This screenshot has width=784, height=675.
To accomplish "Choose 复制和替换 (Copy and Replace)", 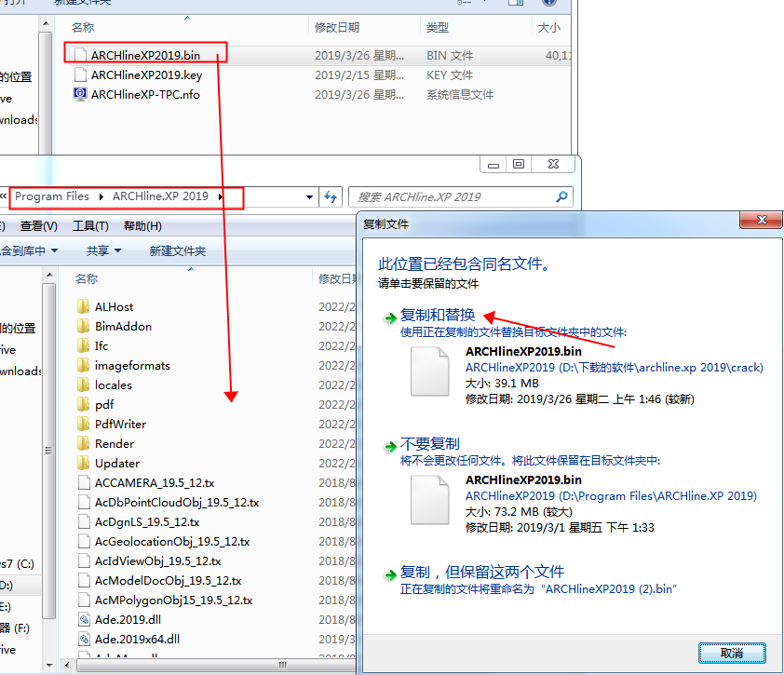I will tap(437, 315).
